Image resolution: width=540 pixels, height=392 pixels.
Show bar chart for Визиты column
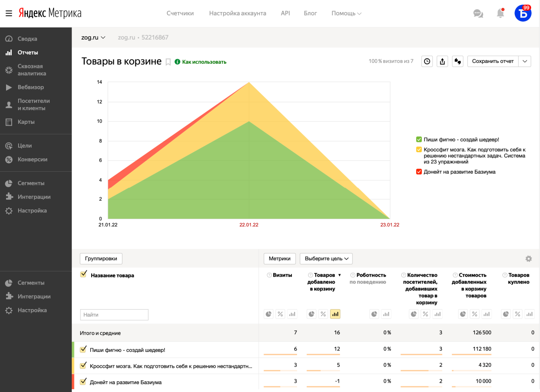point(292,314)
